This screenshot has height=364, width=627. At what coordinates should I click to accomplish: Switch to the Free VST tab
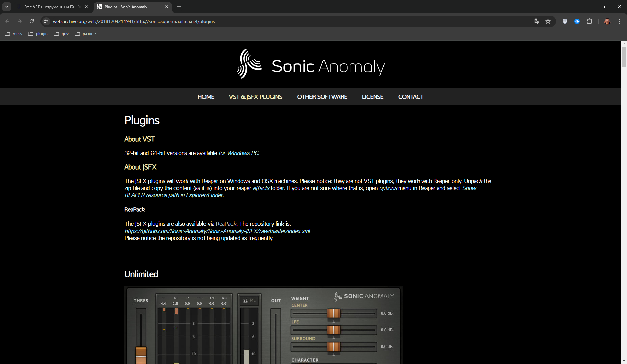click(x=52, y=7)
